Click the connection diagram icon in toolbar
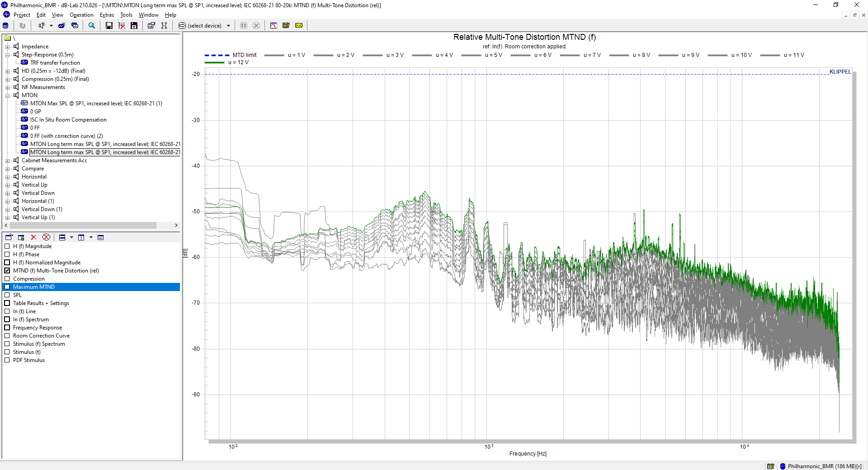 [164, 26]
